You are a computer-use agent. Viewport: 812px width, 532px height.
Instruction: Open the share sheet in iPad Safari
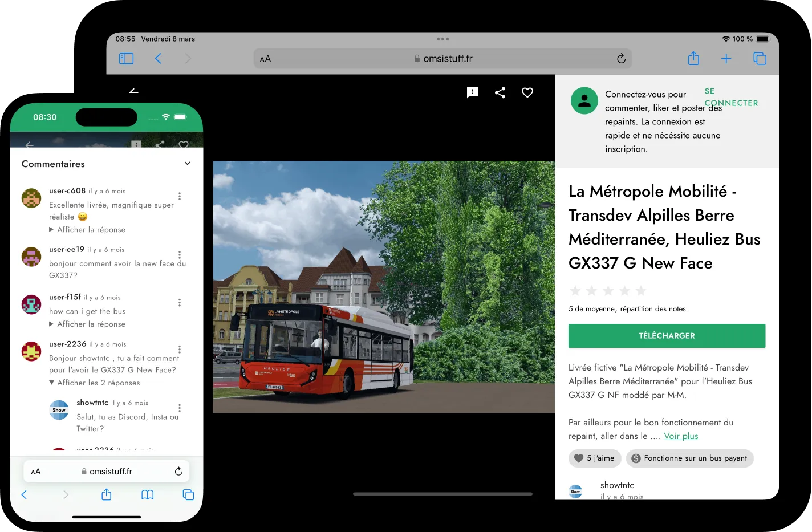(693, 58)
